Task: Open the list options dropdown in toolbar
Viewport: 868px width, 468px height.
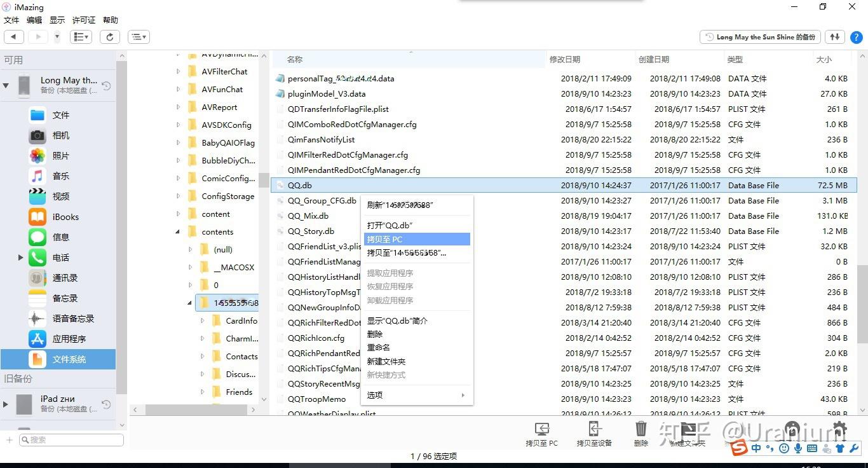Action: (139, 37)
